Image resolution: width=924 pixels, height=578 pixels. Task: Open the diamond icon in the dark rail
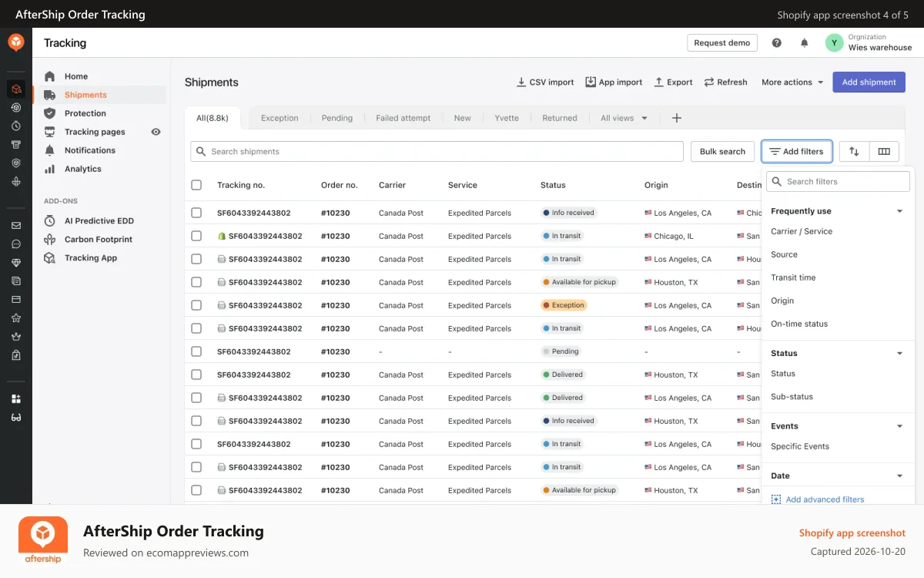tap(16, 262)
